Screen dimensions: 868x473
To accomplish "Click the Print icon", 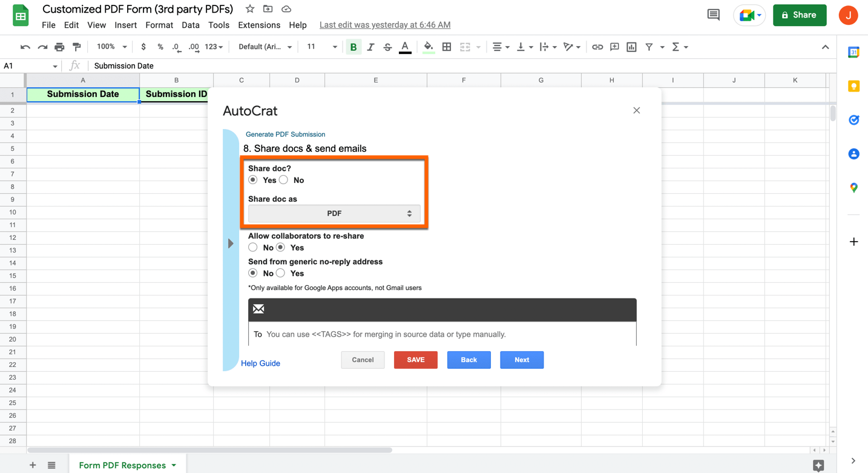I will pos(59,47).
